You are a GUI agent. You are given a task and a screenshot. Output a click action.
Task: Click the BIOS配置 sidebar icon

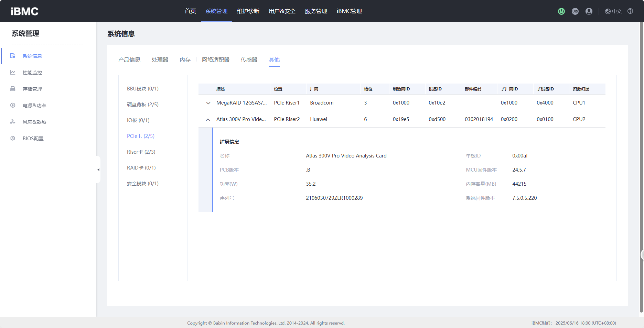click(13, 139)
